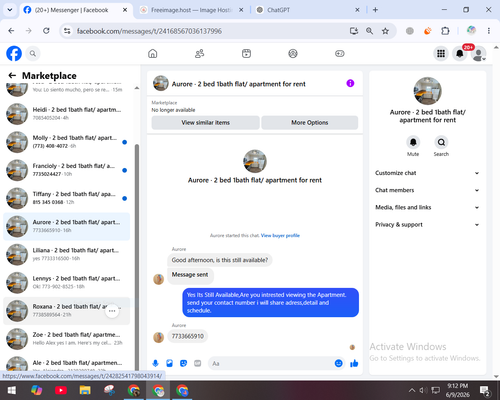Open YouTube from the taskbar
This screenshot has width=500, height=400.
click(x=61, y=390)
